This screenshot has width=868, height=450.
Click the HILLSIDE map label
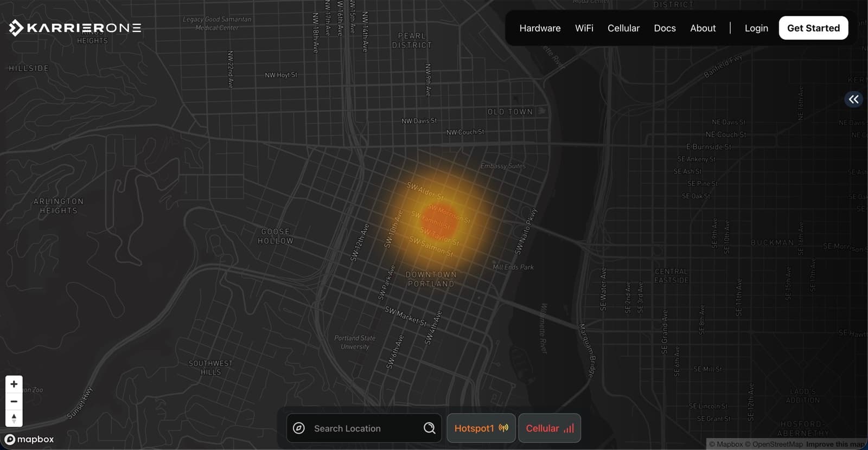click(29, 68)
